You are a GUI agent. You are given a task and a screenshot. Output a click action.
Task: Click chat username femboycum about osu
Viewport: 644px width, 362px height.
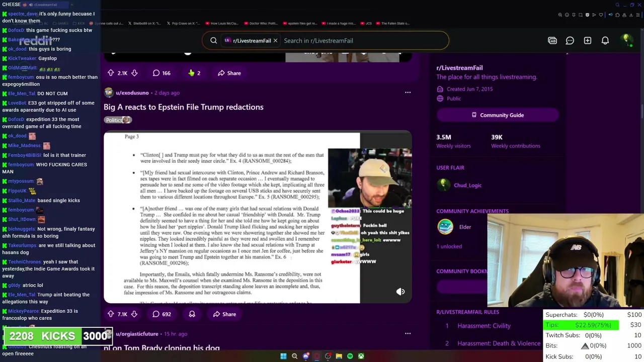click(21, 77)
